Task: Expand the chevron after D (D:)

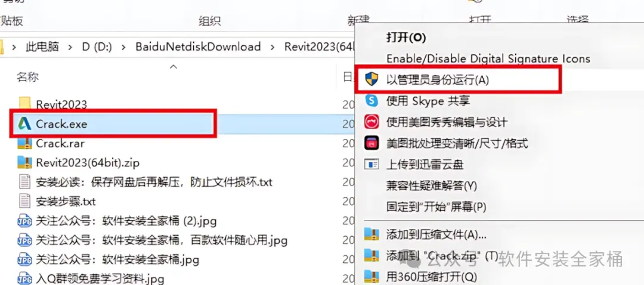Action: (x=123, y=47)
